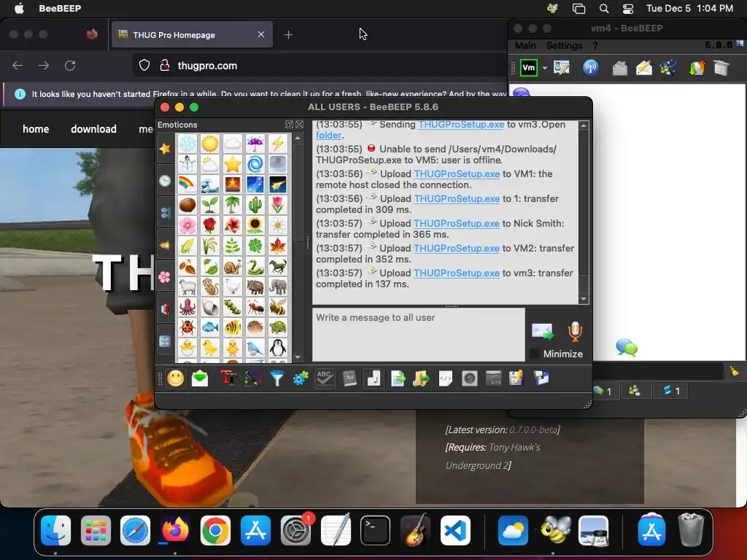This screenshot has width=747, height=560.
Task: Click the smiley emoticons button in chat toolbar
Action: [x=175, y=378]
